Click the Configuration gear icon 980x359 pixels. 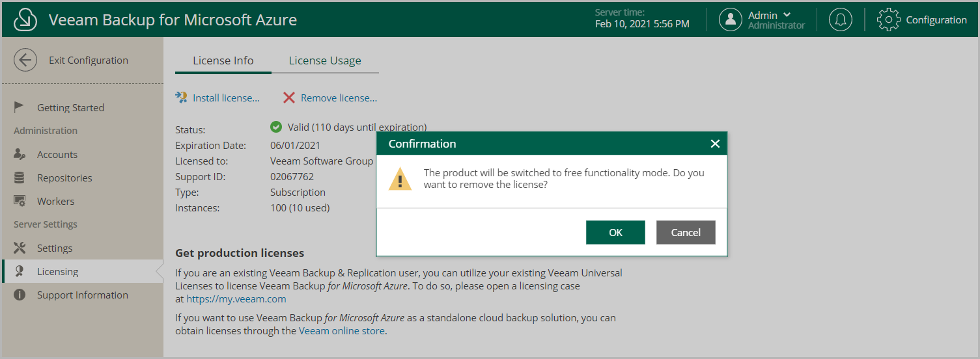[x=889, y=20]
